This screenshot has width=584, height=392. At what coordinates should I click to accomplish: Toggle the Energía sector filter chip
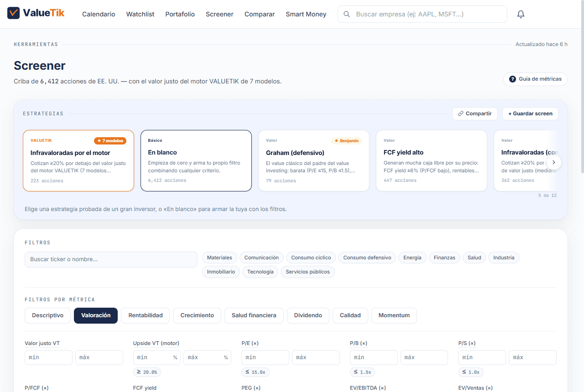click(412, 258)
